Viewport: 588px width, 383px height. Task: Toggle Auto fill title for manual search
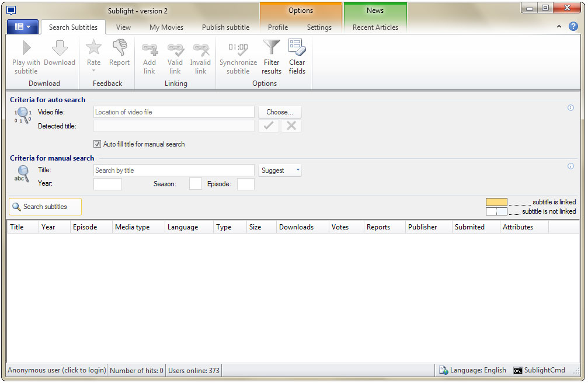[x=97, y=144]
